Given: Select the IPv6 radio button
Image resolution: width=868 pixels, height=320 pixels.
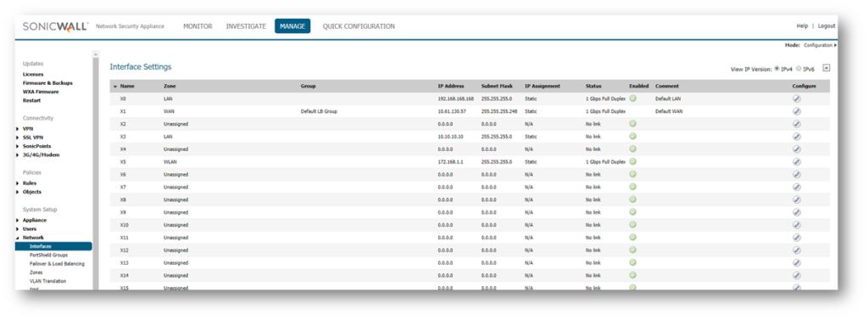Looking at the screenshot, I should [x=798, y=69].
